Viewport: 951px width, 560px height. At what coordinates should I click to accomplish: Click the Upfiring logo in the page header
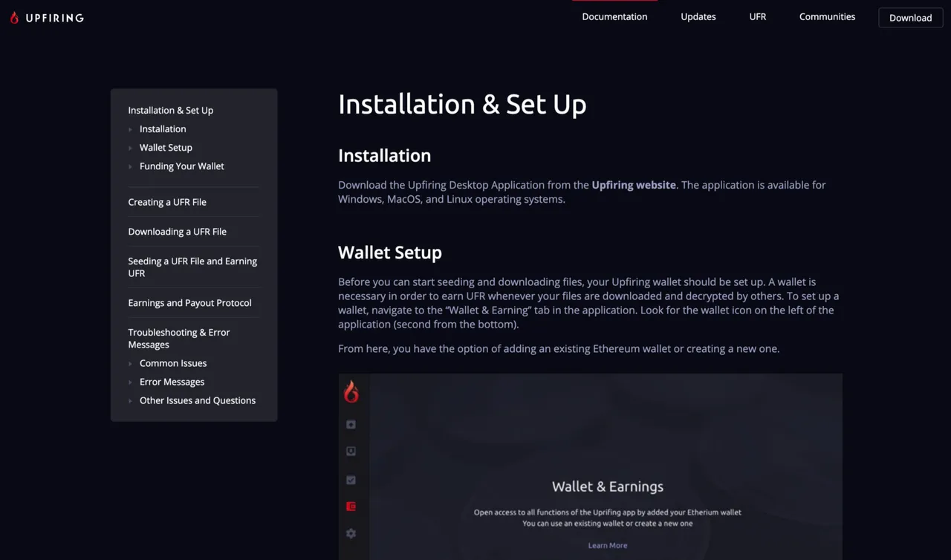tap(47, 17)
